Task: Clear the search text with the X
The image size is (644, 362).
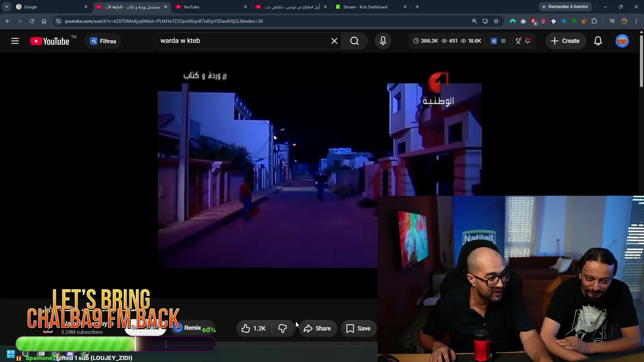Action: point(335,41)
